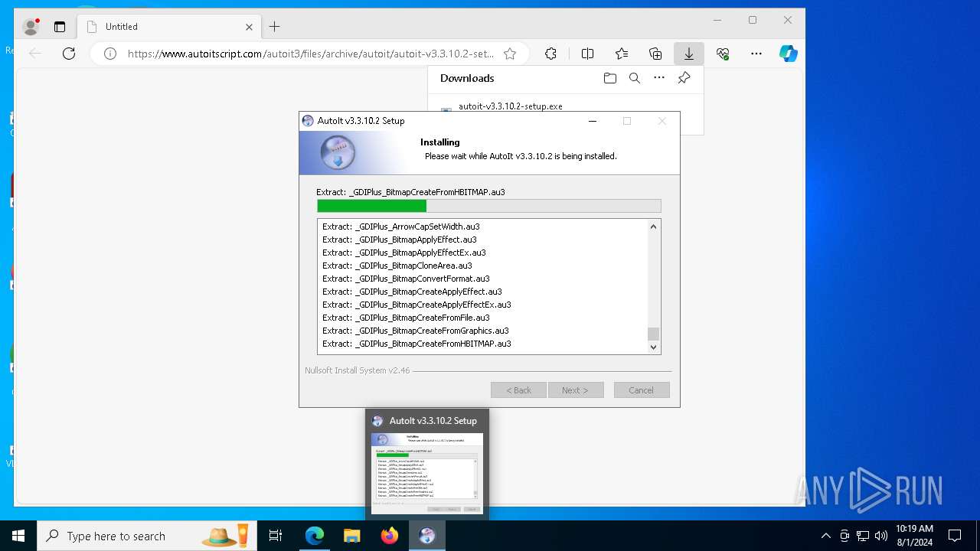980x551 pixels.
Task: Click AutoIt Setup taskbar icon
Action: 427,536
